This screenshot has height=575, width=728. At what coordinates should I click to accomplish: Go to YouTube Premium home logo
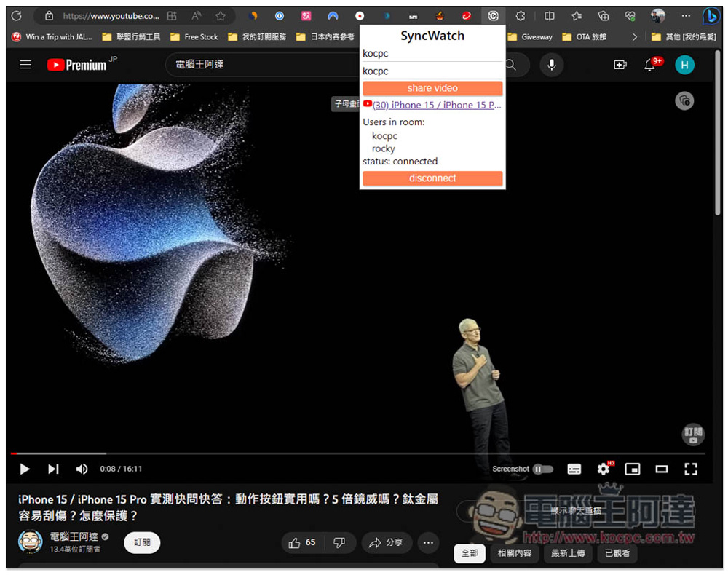(77, 65)
